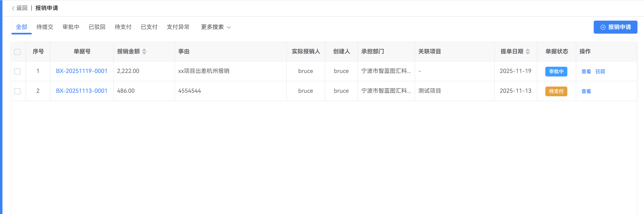Viewport: 644px width, 214px height.
Task: Click the back arrow icon
Action: coord(13,8)
